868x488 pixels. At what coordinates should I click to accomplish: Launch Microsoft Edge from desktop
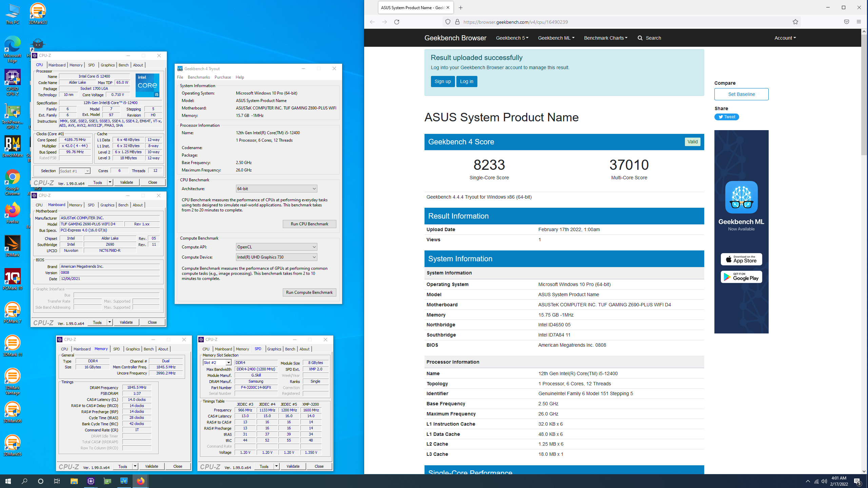tap(12, 49)
